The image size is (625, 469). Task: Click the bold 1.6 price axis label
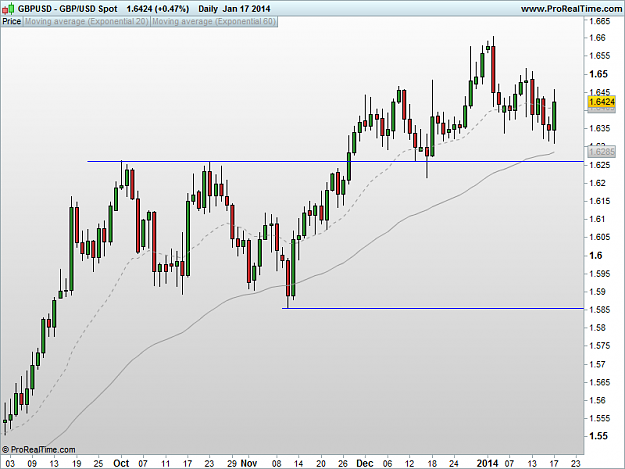tap(596, 255)
